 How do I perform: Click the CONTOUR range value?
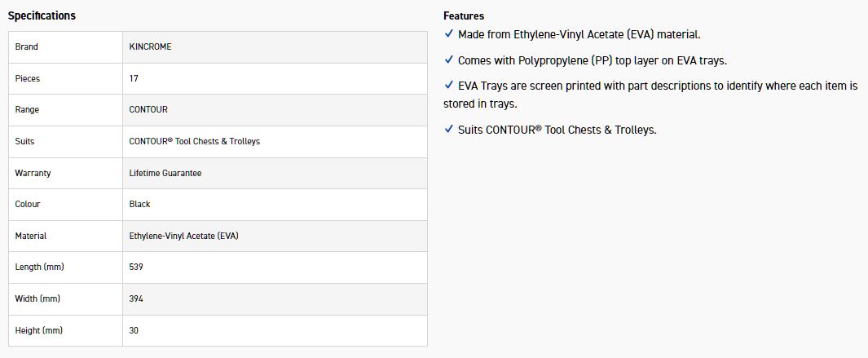pos(148,110)
